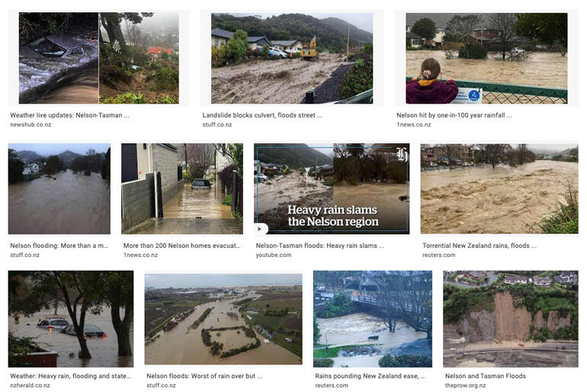Screen dimensions: 587x392
Task: Open the cliff landslide aerial photo
Action: [x=511, y=319]
